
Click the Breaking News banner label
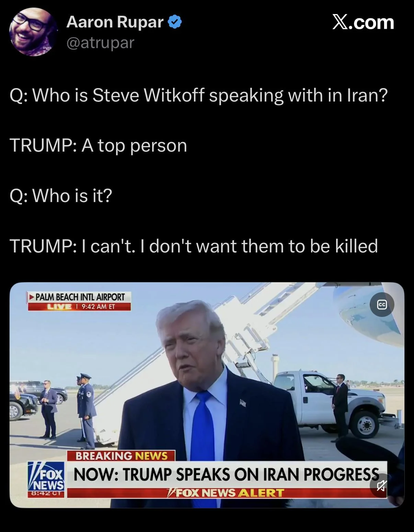tap(121, 456)
